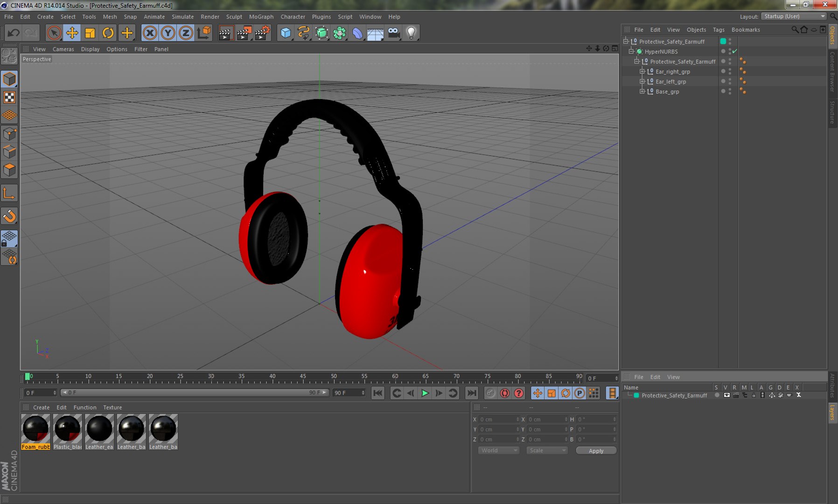This screenshot has width=838, height=504.
Task: Click the frame range slider bar
Action: tap(195, 393)
